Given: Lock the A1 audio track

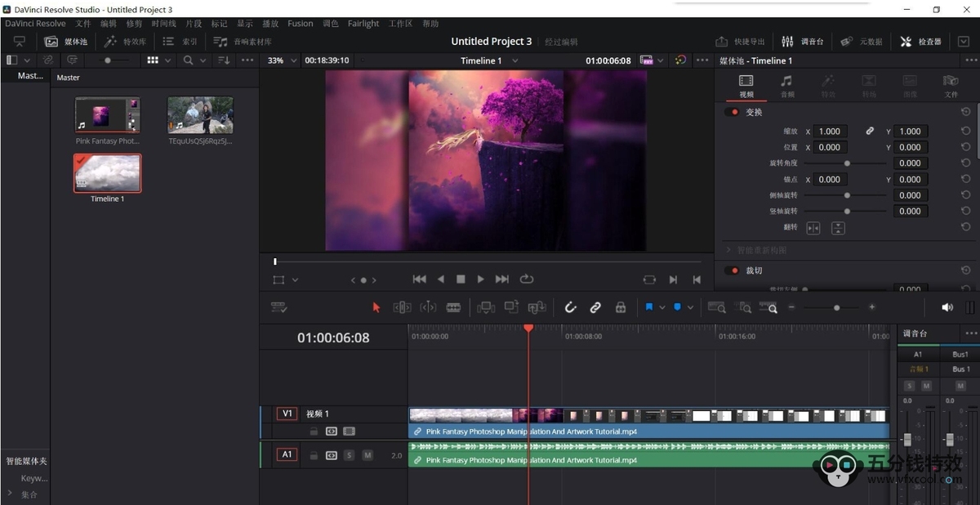Looking at the screenshot, I should point(314,455).
